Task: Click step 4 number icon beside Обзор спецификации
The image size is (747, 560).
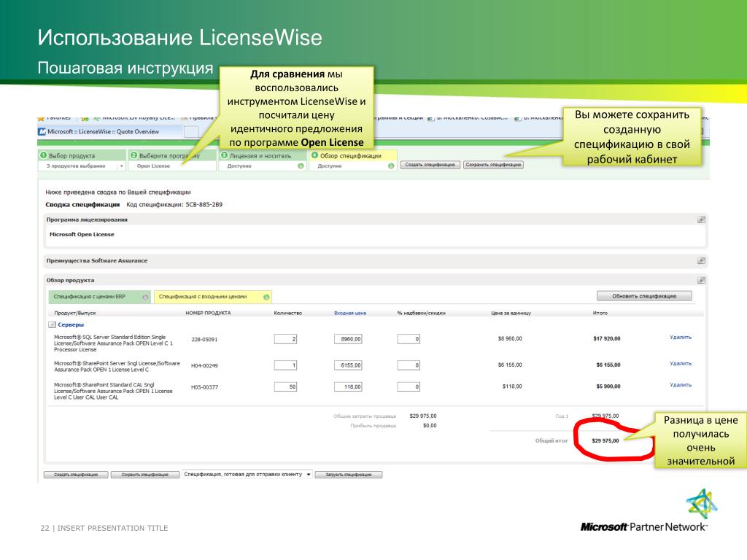Action: [x=314, y=155]
